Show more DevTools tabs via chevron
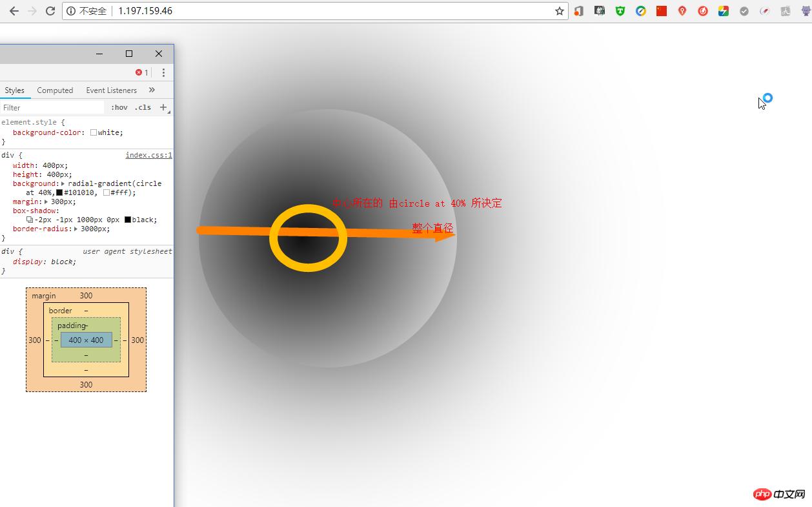Viewport: 812px width, 507px height. (x=152, y=90)
